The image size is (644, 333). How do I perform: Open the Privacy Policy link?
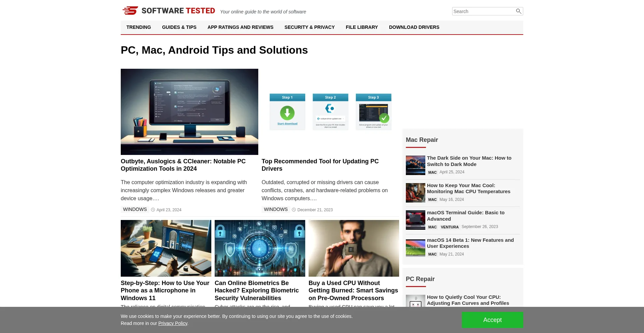(x=173, y=323)
